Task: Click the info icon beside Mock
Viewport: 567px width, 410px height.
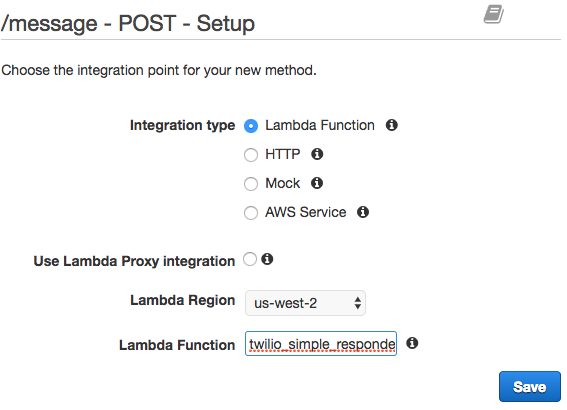Action: [x=317, y=183]
